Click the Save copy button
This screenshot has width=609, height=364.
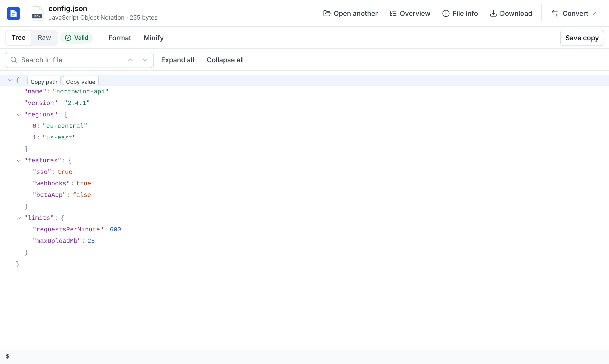pos(582,38)
